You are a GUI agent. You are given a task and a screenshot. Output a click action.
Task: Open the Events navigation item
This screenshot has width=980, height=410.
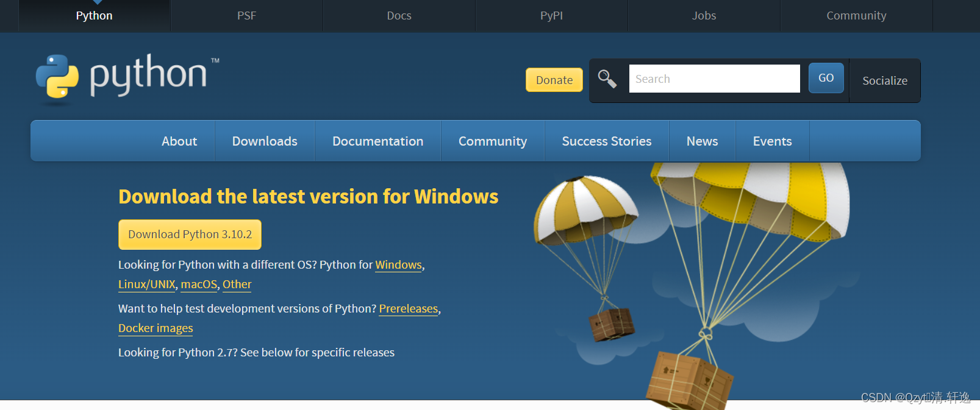tap(773, 141)
